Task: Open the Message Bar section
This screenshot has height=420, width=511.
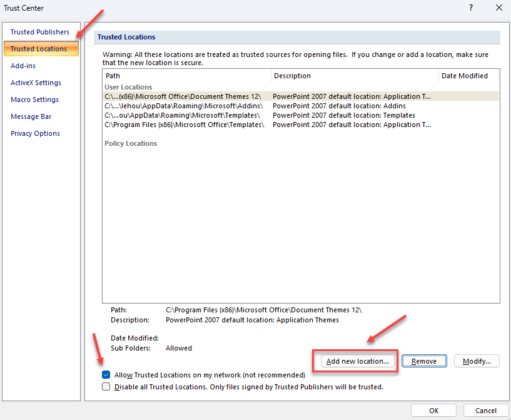Action: [31, 116]
